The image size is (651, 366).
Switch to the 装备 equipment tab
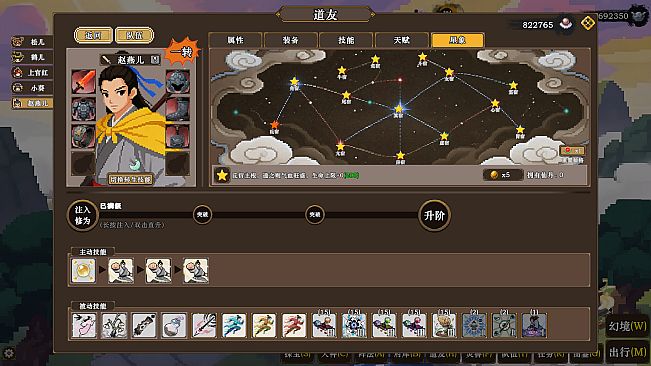291,40
